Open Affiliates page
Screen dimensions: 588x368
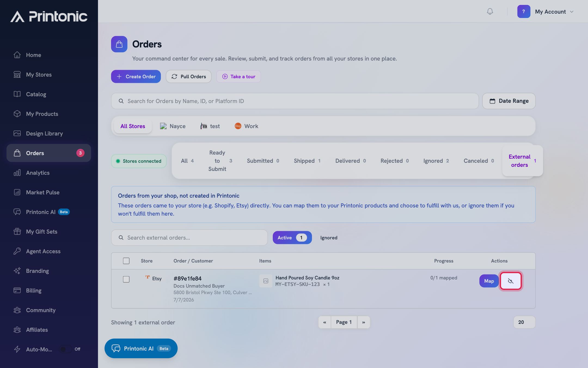(49, 330)
